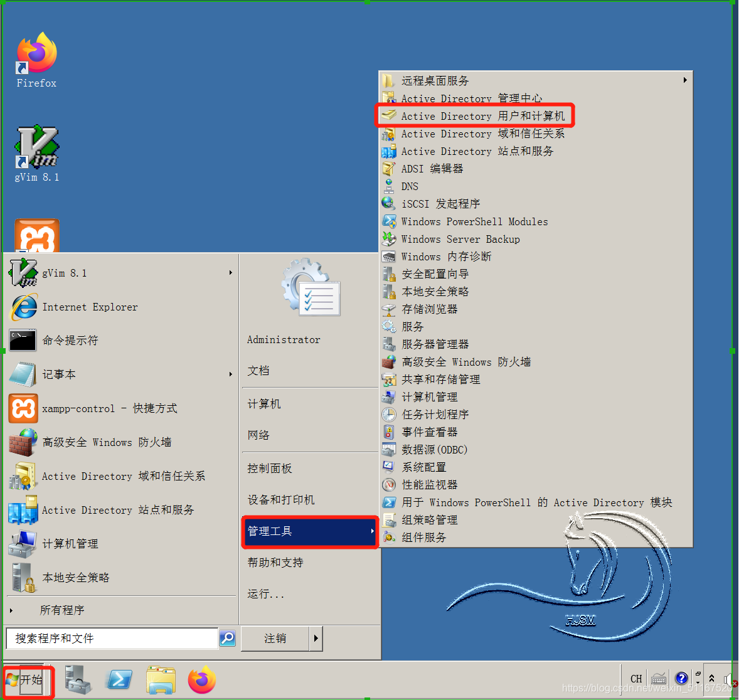The image size is (739, 700).
Task: Click on-screen keyboard tray icon
Action: (659, 679)
